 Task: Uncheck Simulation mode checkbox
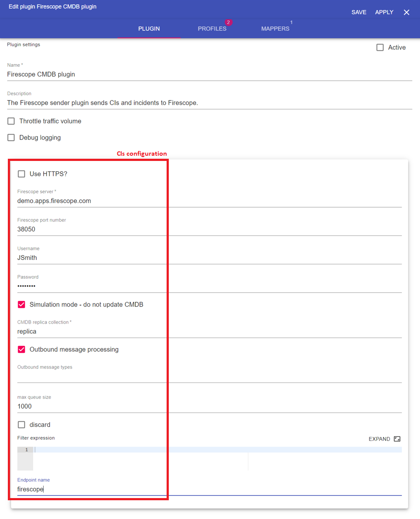pyautogui.click(x=21, y=304)
